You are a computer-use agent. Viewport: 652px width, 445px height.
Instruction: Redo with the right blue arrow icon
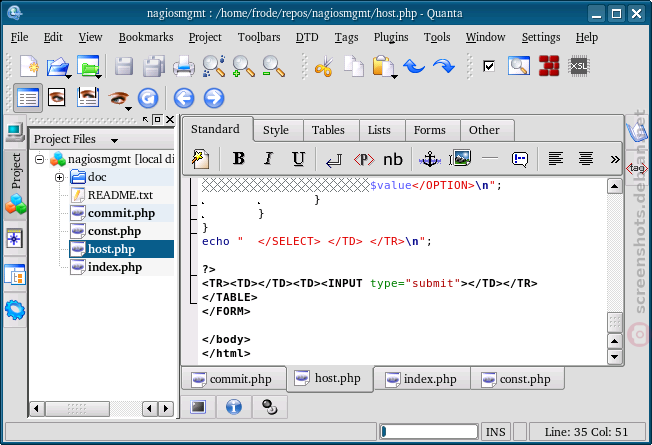[x=444, y=66]
